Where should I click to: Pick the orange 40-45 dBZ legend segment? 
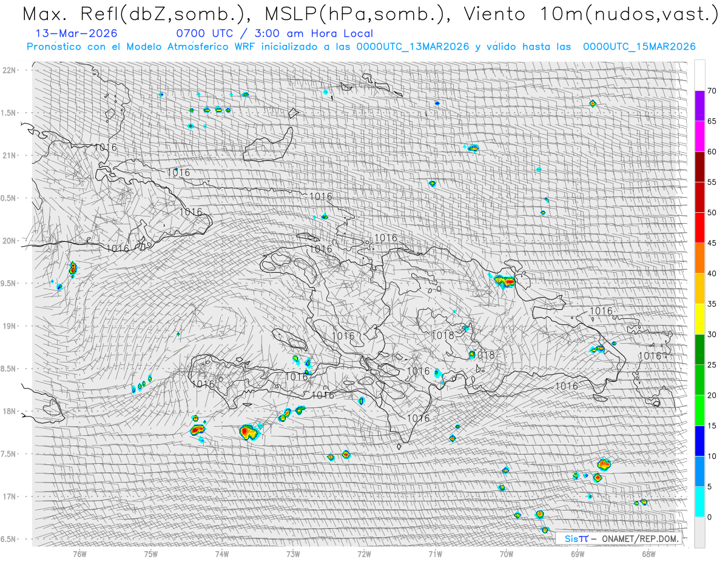(699, 258)
